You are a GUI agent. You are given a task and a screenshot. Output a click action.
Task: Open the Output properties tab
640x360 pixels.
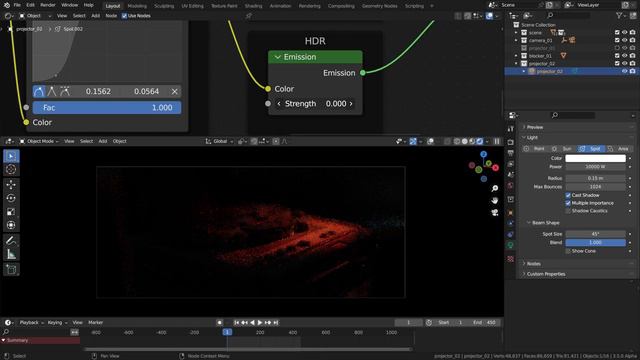[x=511, y=153]
